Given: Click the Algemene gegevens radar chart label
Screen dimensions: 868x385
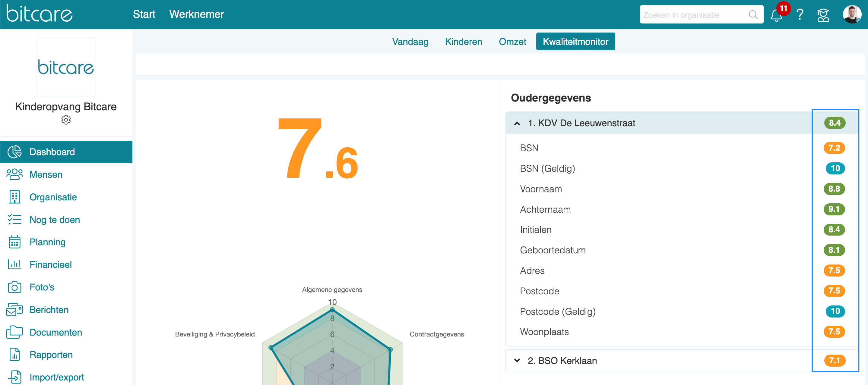Looking at the screenshot, I should pos(332,290).
